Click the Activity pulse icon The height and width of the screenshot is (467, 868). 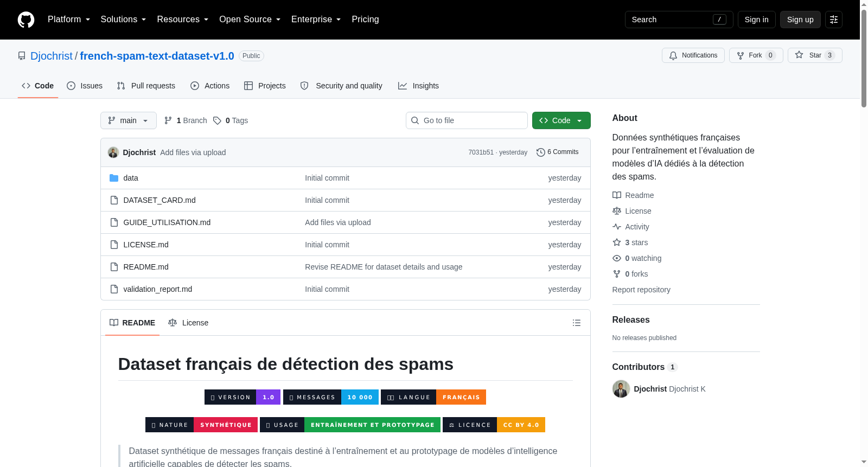tap(617, 227)
